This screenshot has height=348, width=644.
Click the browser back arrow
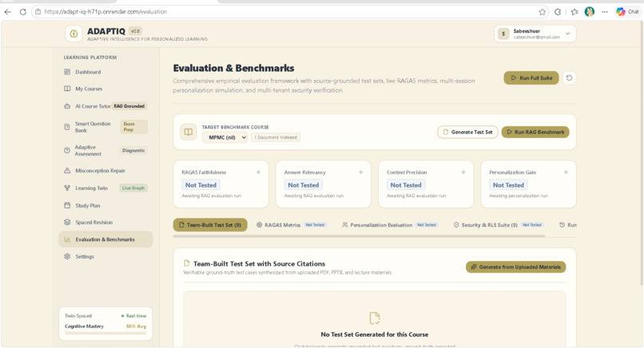pyautogui.click(x=8, y=12)
